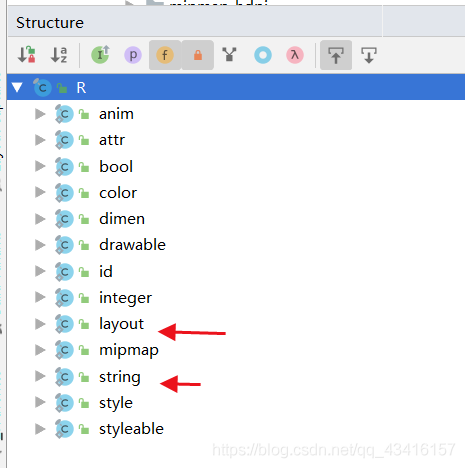465x468 pixels.
Task: Toggle Show Properties filter
Action: [133, 55]
